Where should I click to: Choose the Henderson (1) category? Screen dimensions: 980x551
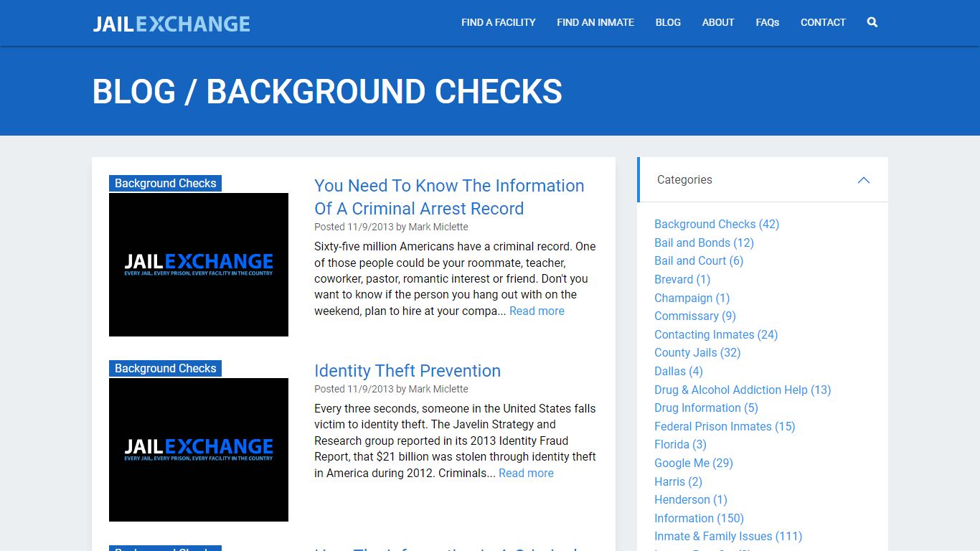(691, 499)
